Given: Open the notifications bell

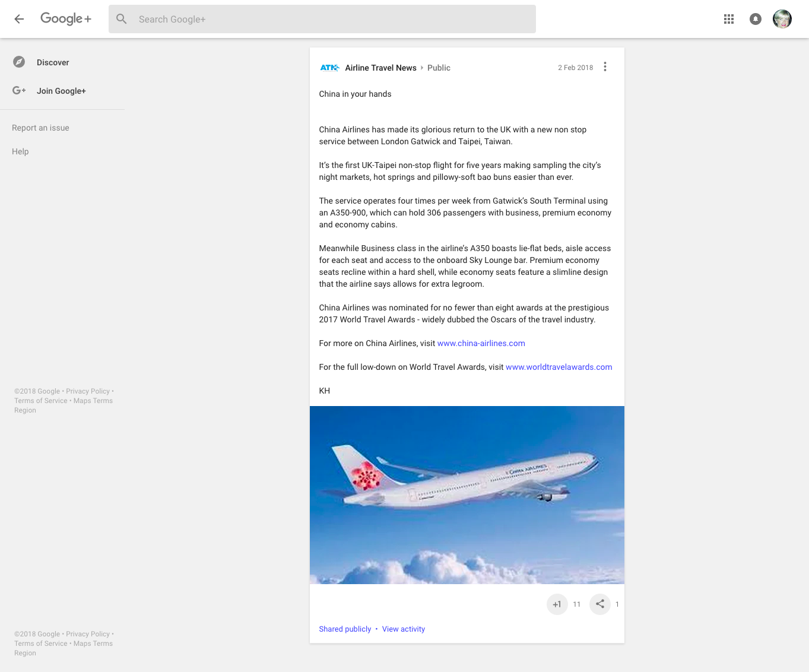Looking at the screenshot, I should tap(756, 19).
